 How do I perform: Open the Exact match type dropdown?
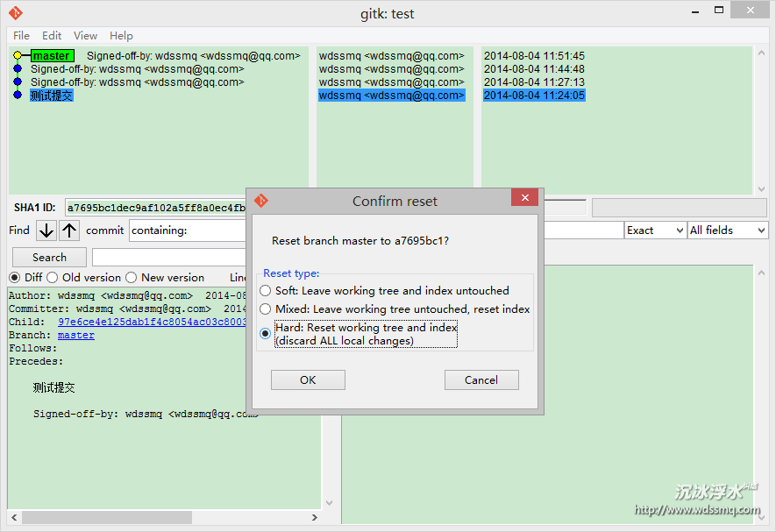click(x=654, y=231)
